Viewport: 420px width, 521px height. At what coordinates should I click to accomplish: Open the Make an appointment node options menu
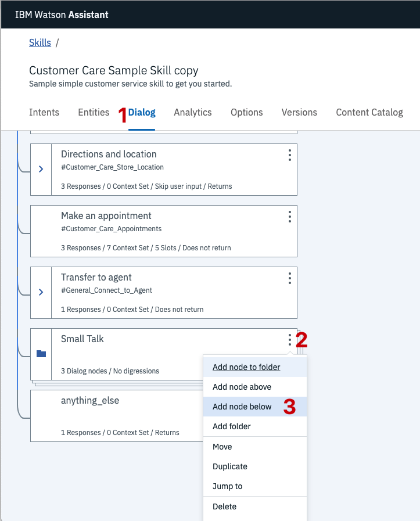click(x=290, y=217)
